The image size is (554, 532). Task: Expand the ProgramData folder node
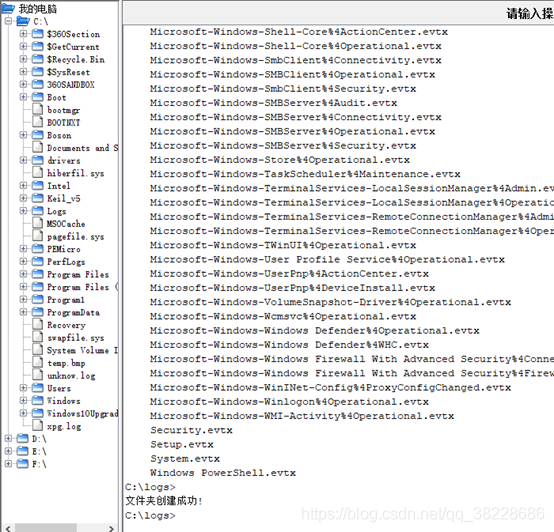click(x=23, y=312)
